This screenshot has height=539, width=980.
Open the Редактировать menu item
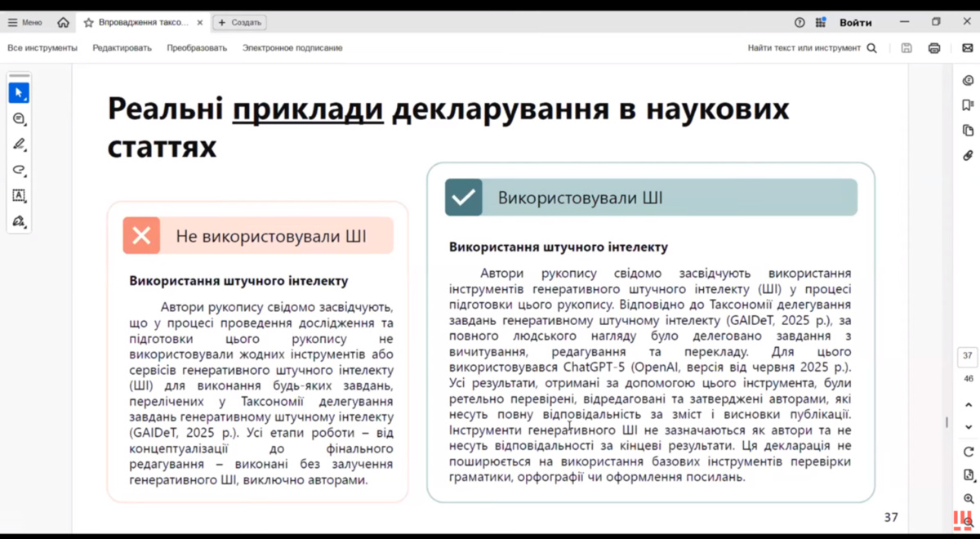pyautogui.click(x=122, y=48)
